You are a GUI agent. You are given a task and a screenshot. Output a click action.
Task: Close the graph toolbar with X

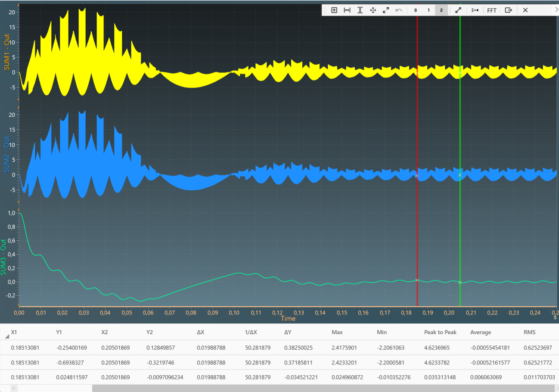point(525,10)
